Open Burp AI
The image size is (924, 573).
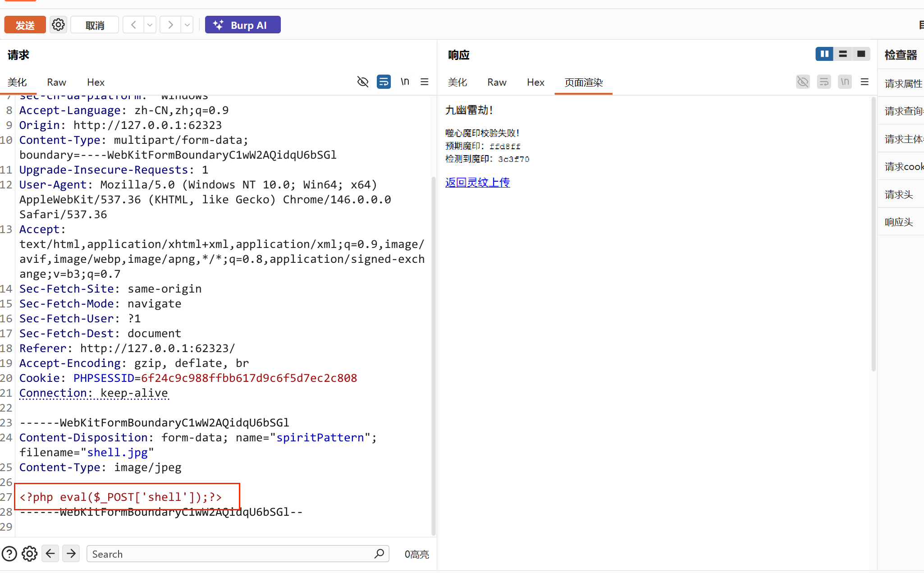click(242, 25)
